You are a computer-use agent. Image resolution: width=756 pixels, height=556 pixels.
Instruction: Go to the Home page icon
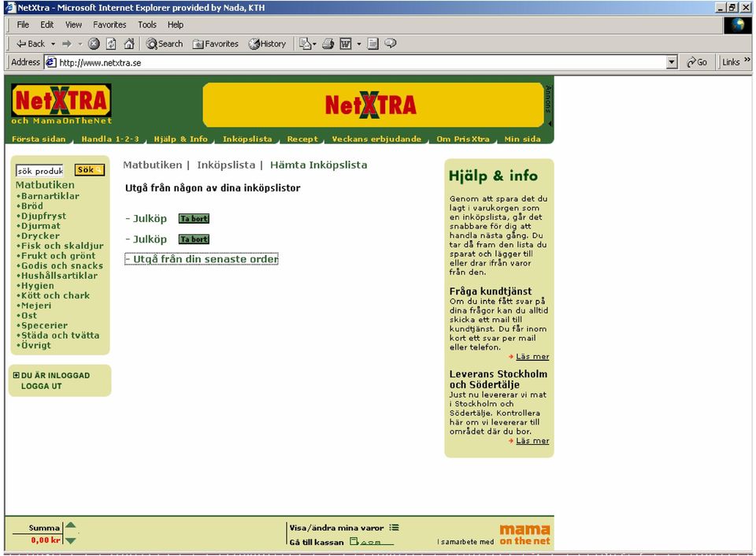pos(128,44)
